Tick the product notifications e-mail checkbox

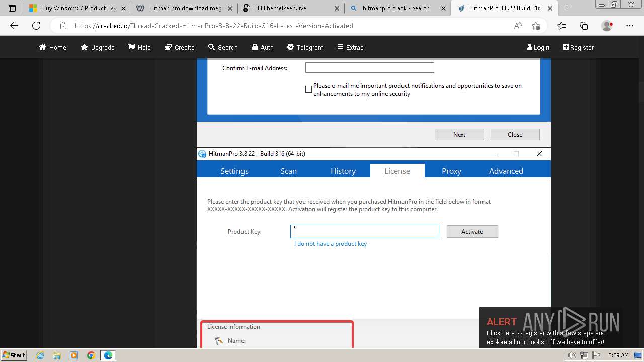[x=308, y=89]
